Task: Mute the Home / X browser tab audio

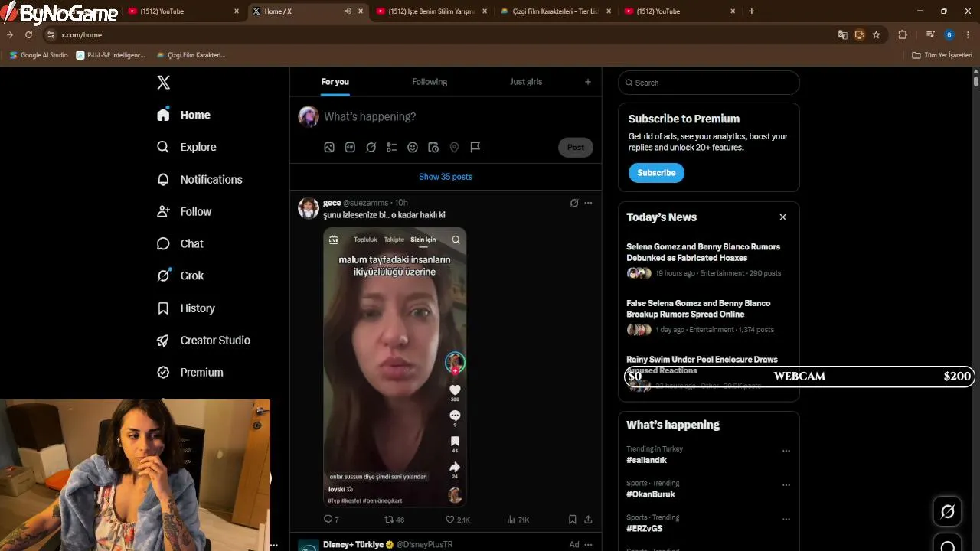Action: [348, 11]
